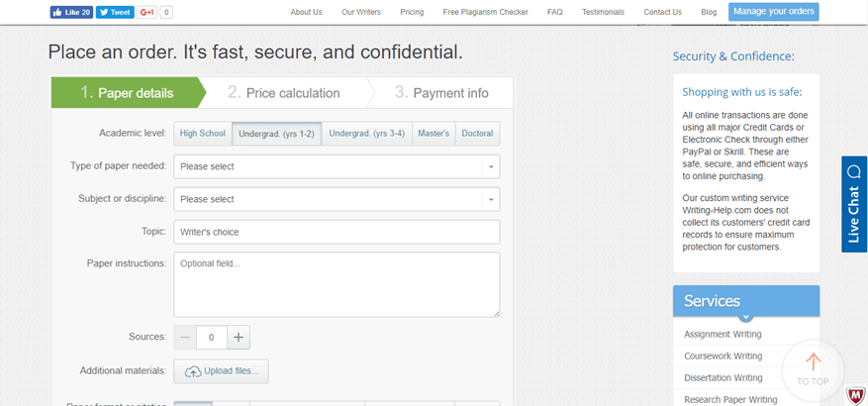Click the Google +1 button
This screenshot has width=868, height=406.
point(146,12)
